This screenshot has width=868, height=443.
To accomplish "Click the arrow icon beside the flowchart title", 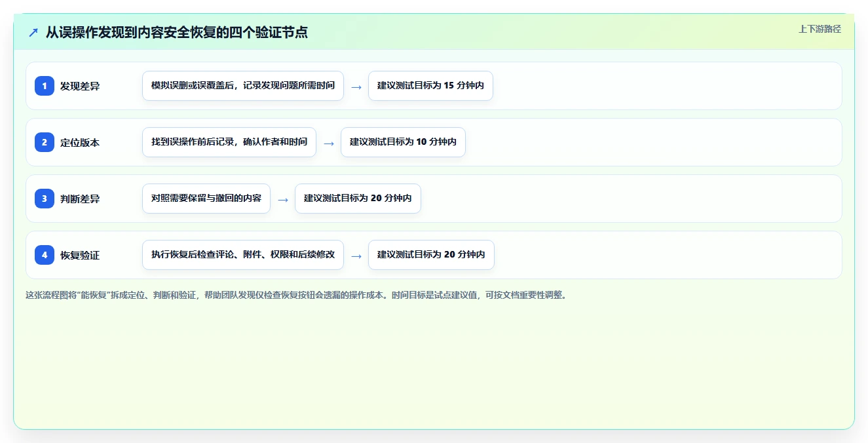I will pyautogui.click(x=33, y=32).
